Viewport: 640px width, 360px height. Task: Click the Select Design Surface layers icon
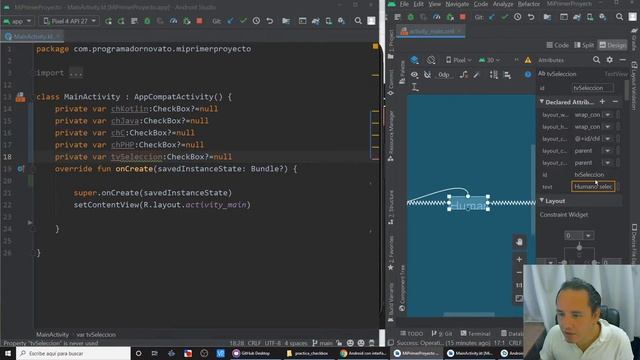click(415, 60)
